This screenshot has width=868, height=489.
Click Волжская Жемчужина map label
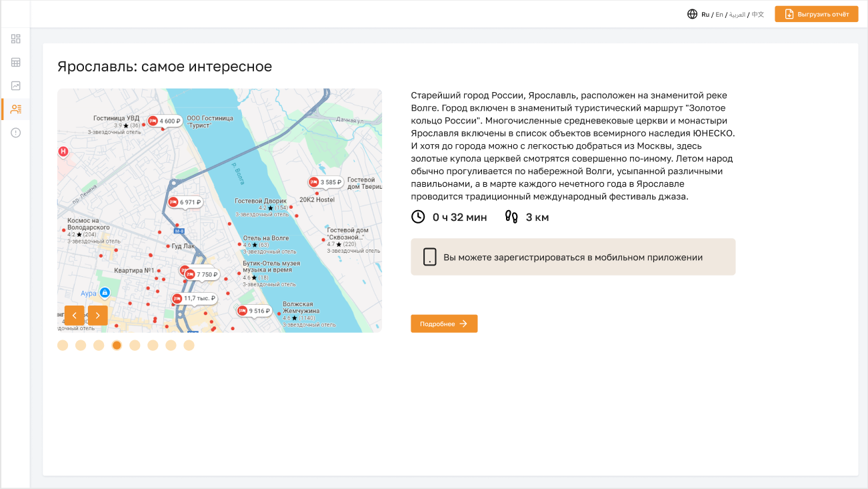tap(301, 307)
